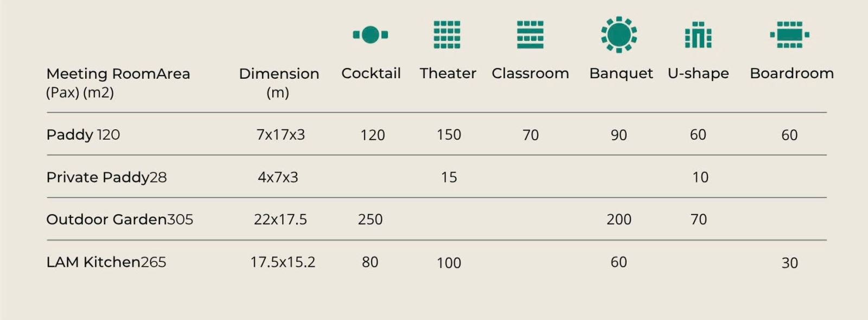Click the Banquet round table icon
This screenshot has height=320, width=868.
[619, 35]
